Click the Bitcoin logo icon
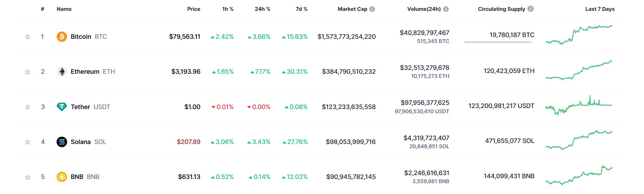 [62, 37]
